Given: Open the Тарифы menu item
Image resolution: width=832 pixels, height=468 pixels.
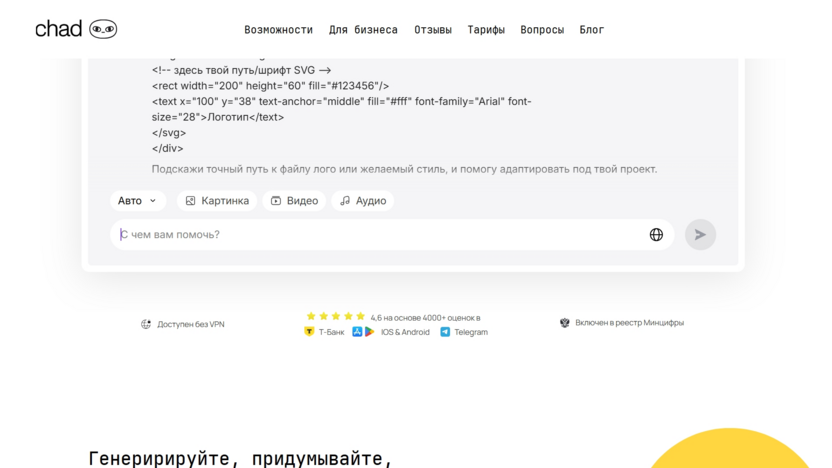Looking at the screenshot, I should pyautogui.click(x=486, y=30).
